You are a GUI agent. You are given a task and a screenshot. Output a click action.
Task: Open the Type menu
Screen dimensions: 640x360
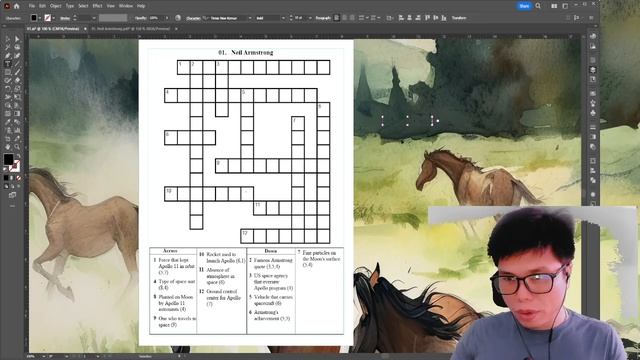point(70,6)
